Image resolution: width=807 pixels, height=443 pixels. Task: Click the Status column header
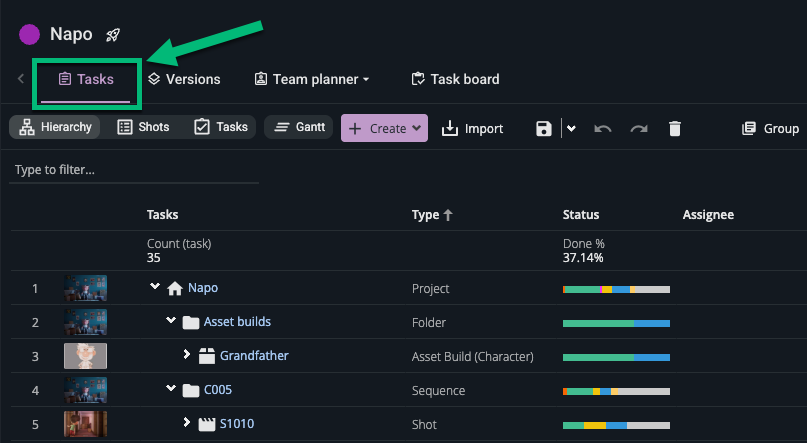[x=581, y=215]
